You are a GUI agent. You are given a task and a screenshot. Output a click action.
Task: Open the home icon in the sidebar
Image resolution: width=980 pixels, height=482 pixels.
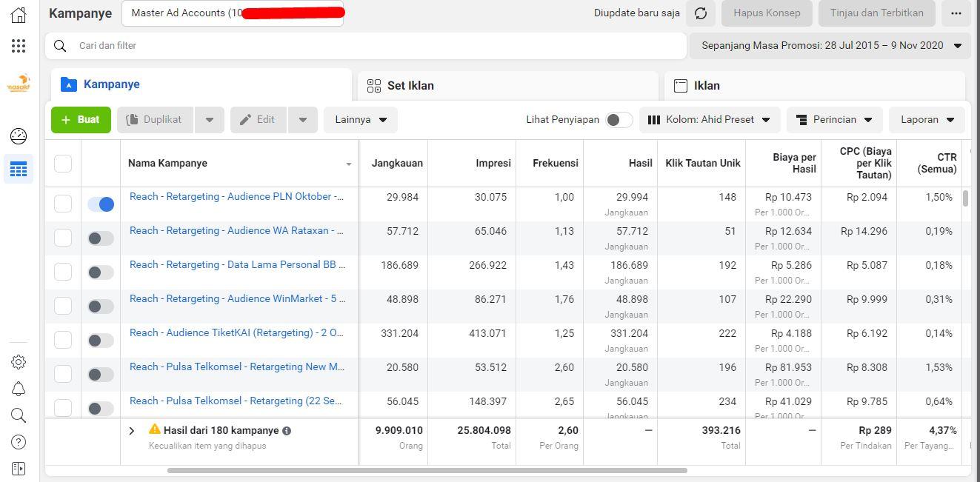pos(19,15)
